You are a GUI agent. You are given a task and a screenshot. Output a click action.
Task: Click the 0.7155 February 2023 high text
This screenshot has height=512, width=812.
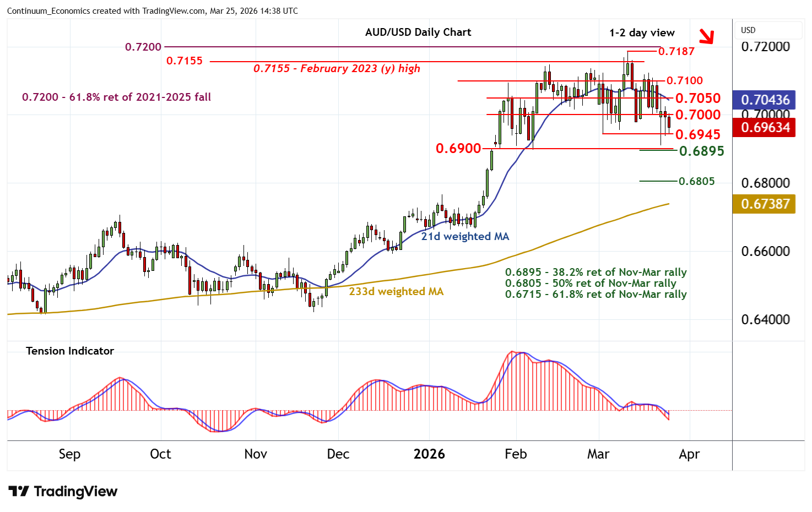point(337,69)
